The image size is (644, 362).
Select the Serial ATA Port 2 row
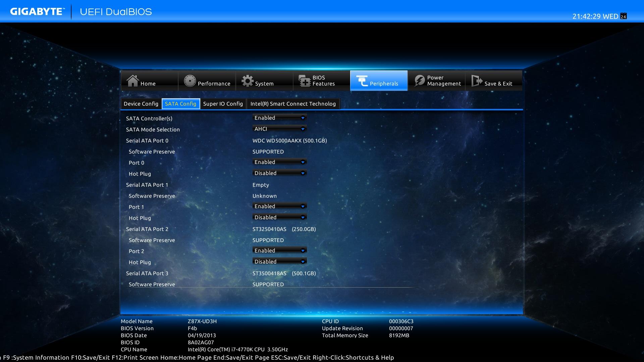coord(147,229)
